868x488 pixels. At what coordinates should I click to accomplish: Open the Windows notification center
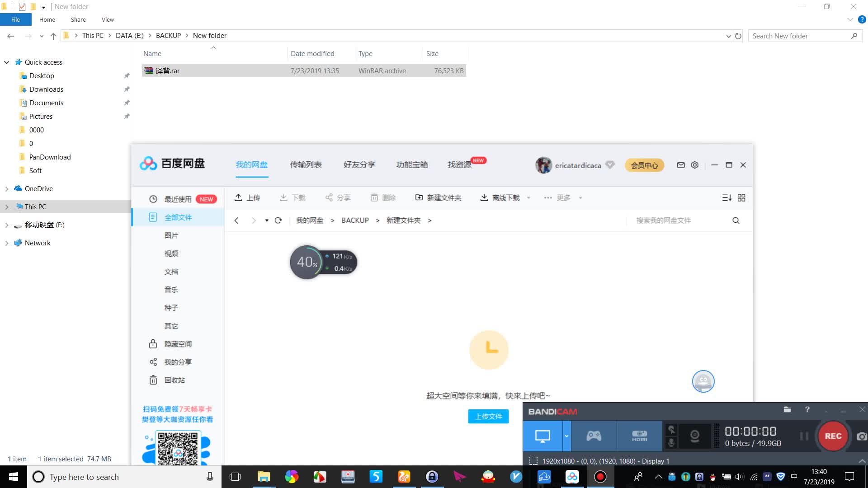coord(849,477)
